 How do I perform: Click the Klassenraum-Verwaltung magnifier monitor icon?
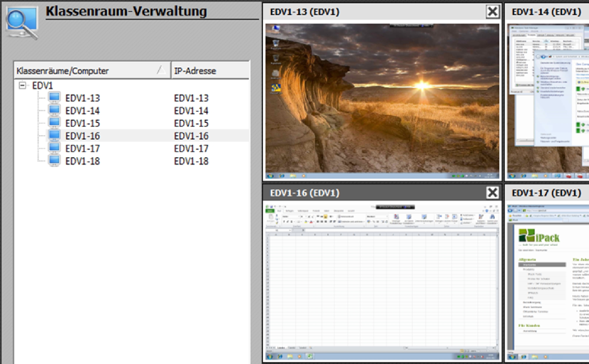[x=22, y=23]
